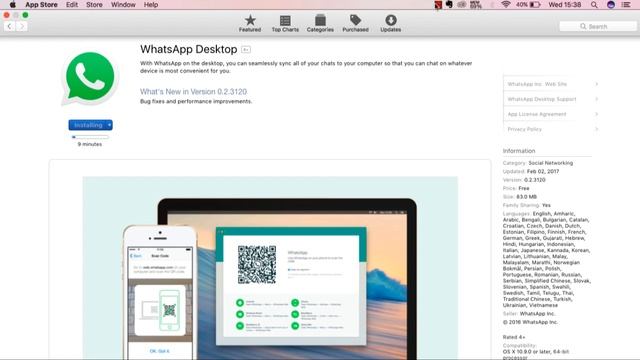This screenshot has width=640, height=360.
Task: Click the Social Networking category value
Action: tap(551, 163)
